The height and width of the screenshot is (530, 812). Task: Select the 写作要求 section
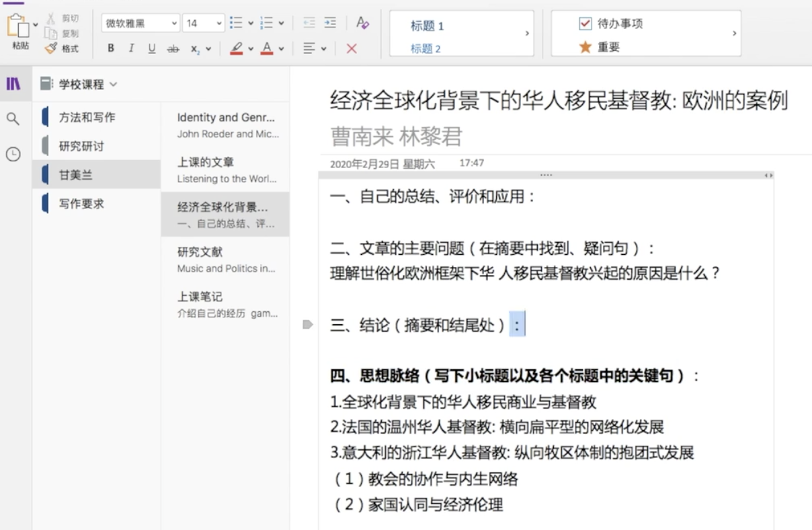point(96,203)
